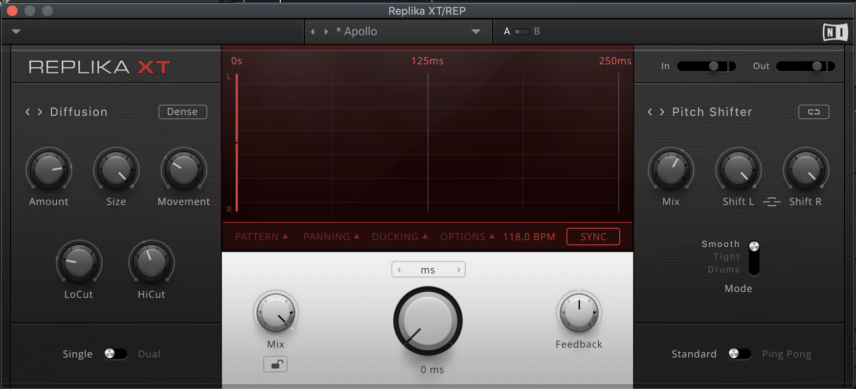
Task: Toggle the Dense diffusion button
Action: pyautogui.click(x=183, y=112)
